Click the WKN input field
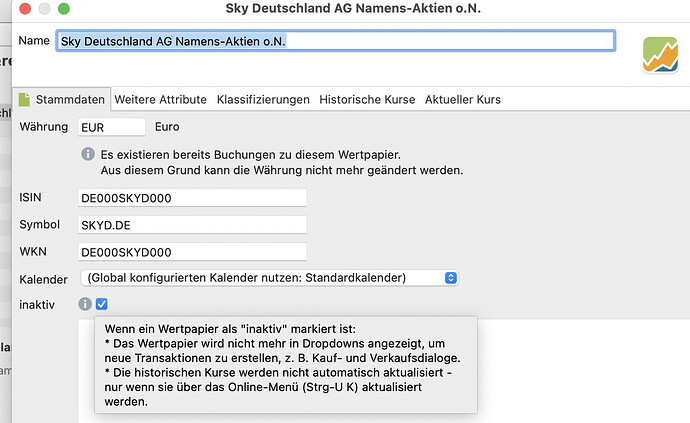Viewport: 690px width, 423px height. tap(192, 252)
